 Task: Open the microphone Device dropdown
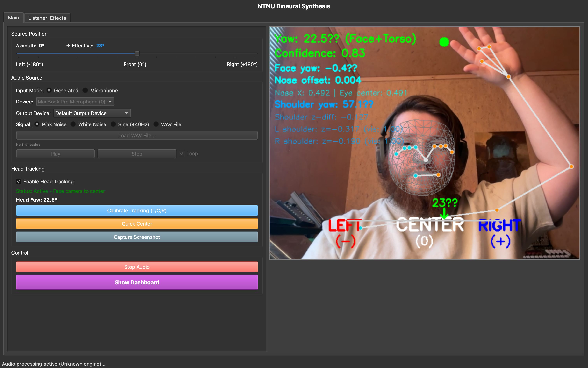[x=75, y=102]
